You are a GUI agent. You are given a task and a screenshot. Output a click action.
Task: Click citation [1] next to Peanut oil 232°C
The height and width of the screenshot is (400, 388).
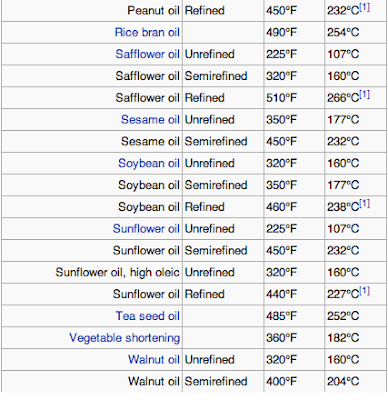(365, 8)
